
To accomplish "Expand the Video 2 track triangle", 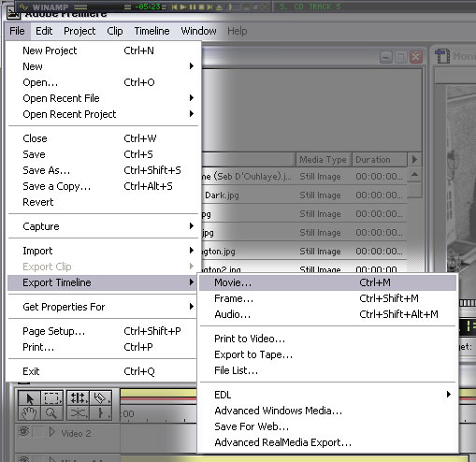I will [52, 432].
